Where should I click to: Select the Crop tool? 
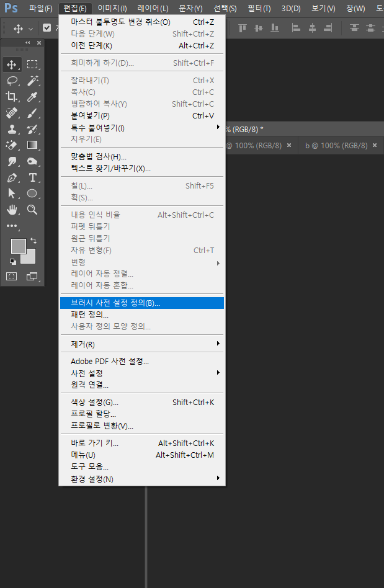point(12,97)
